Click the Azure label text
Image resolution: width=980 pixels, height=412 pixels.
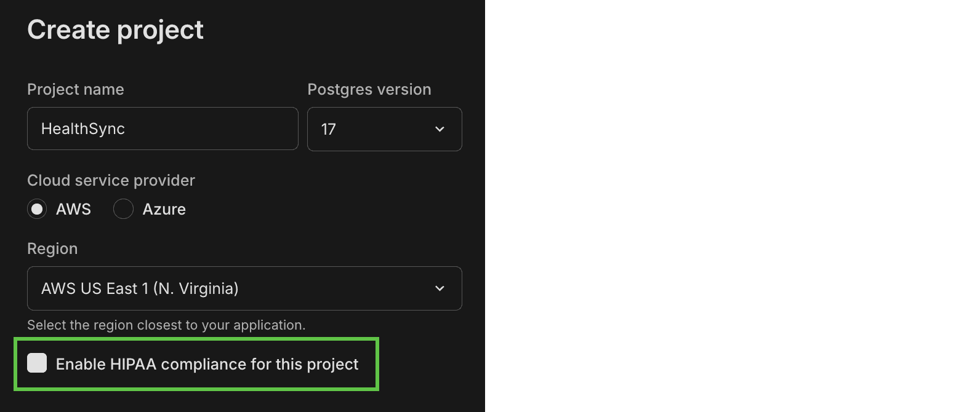165,209
